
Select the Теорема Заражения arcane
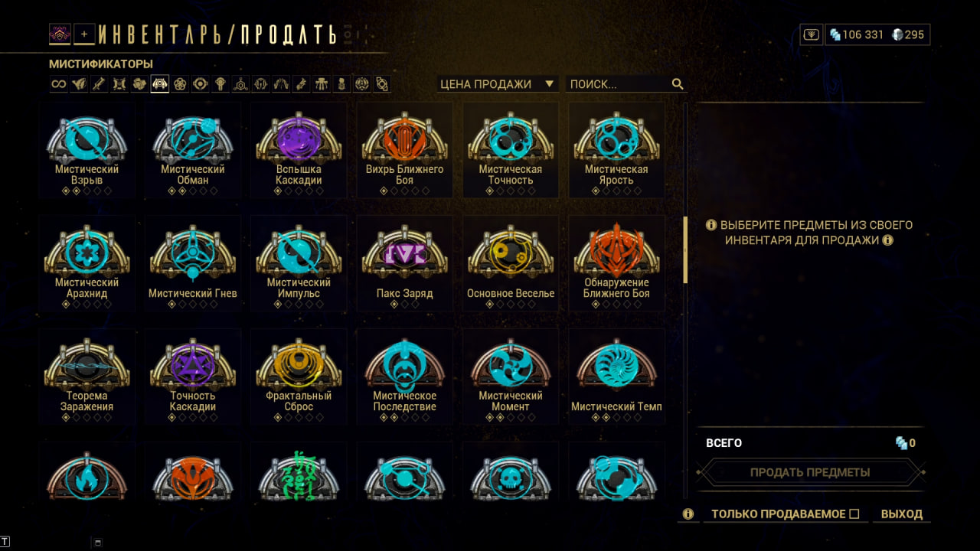tap(87, 377)
